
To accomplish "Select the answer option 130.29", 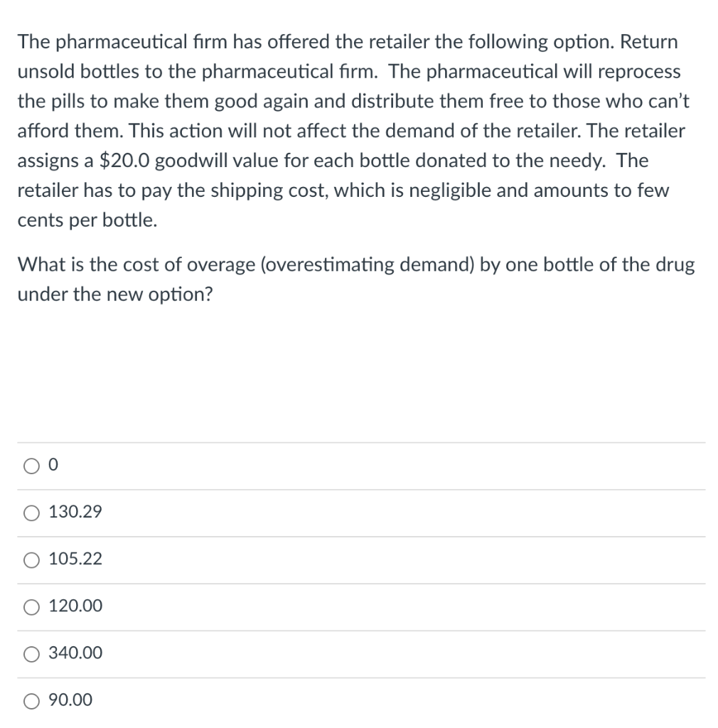I will click(x=30, y=513).
